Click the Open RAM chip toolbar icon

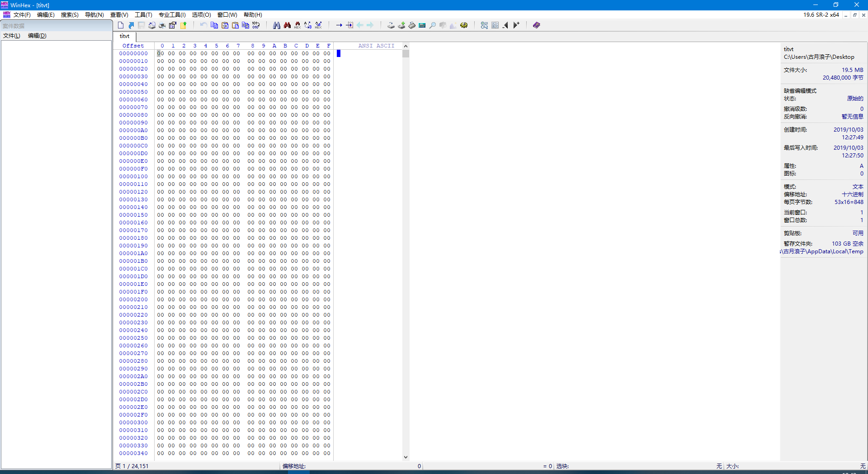click(x=412, y=25)
